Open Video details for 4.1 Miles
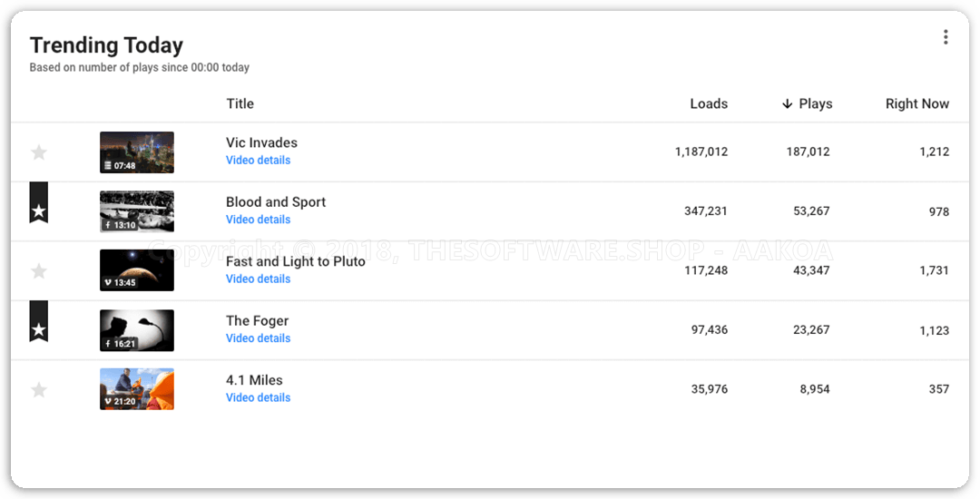Screen dimensions: 980x499 (x=259, y=398)
